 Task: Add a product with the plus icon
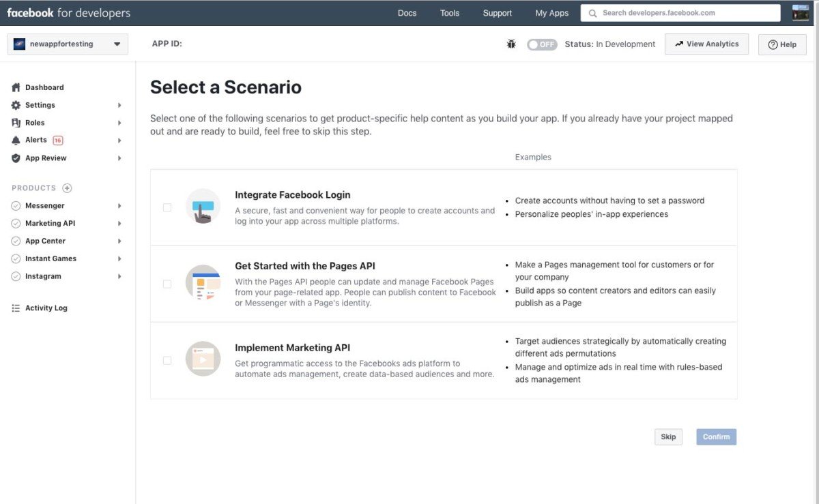coord(67,188)
